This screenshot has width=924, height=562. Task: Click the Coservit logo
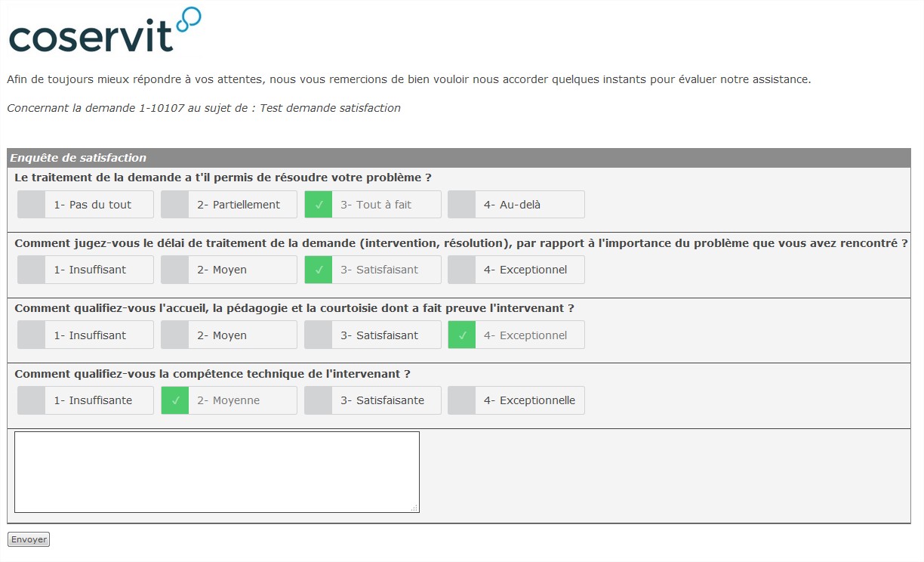[105, 30]
